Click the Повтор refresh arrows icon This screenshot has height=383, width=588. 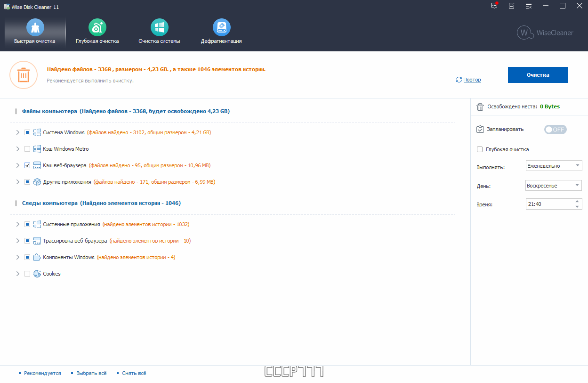pyautogui.click(x=459, y=80)
